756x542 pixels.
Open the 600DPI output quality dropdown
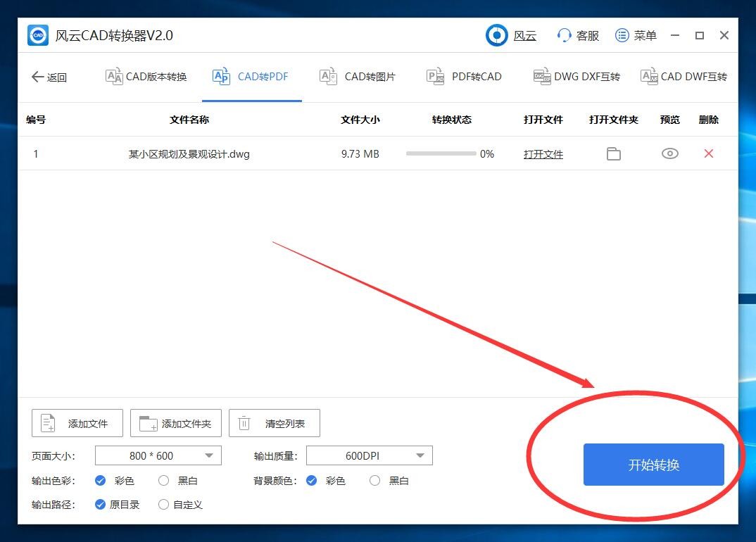point(369,455)
